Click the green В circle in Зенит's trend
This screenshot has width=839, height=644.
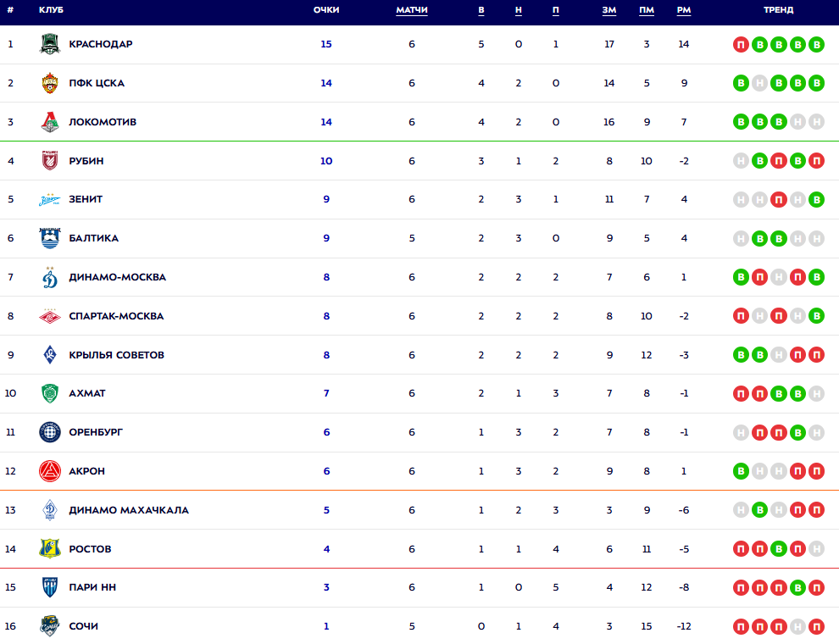click(816, 200)
